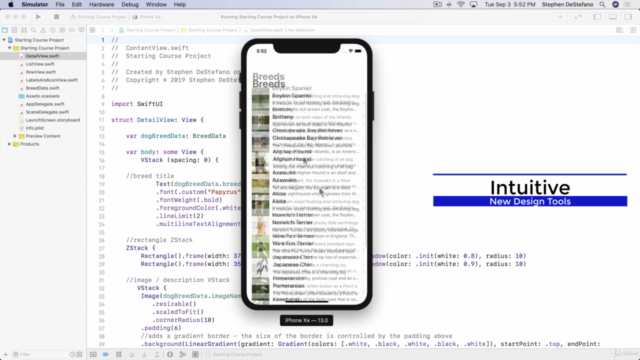Screen dimensions: 640x360
Task: Open the Debug menu
Action: pyautogui.click(x=130, y=4)
